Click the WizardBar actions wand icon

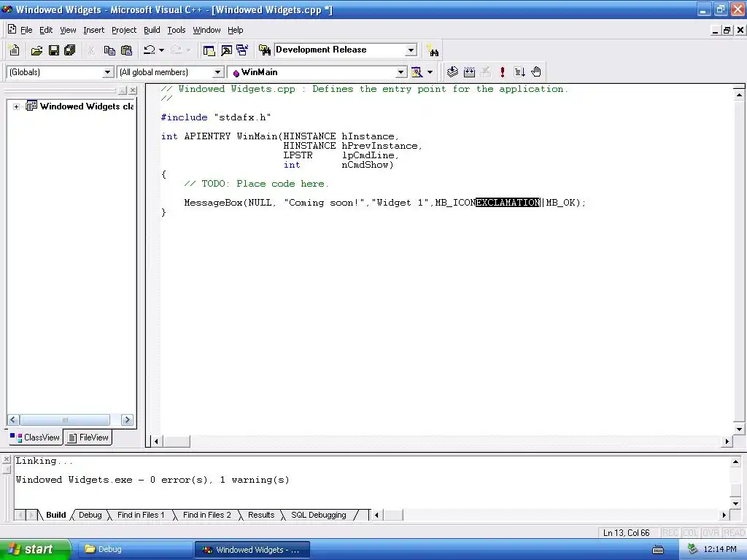(417, 72)
